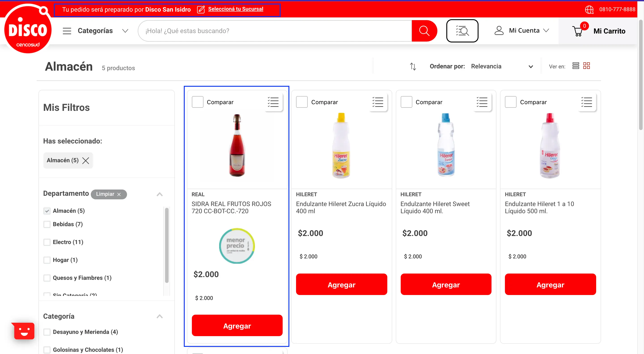Click the sort arrows icon beside Ordenar por
644x354 pixels.
(x=413, y=66)
